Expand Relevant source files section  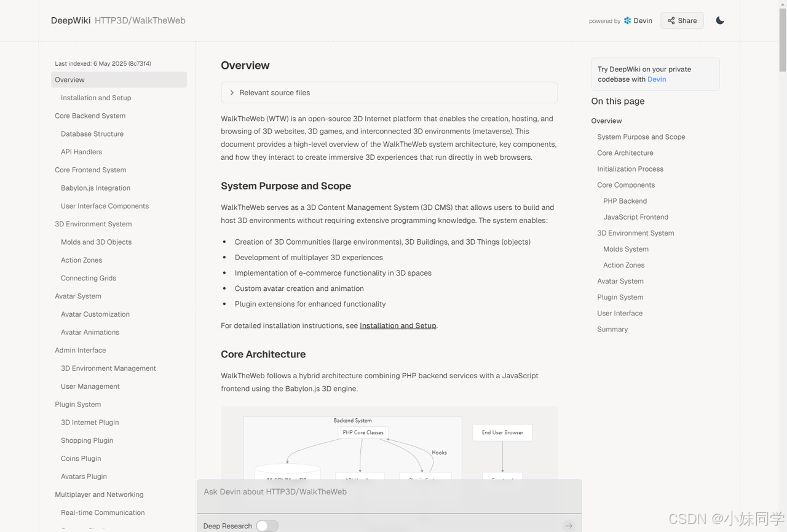(389, 92)
